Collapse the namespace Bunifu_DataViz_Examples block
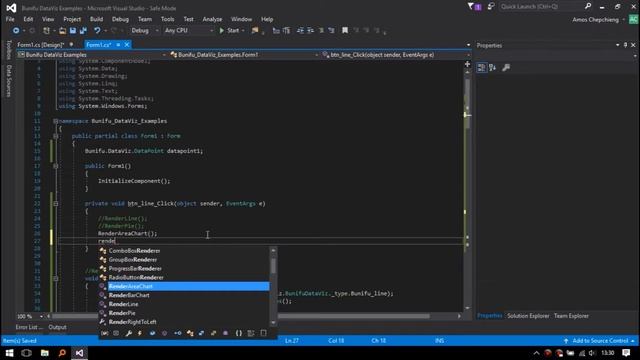Viewport: 640px width, 360px height. (x=56, y=121)
